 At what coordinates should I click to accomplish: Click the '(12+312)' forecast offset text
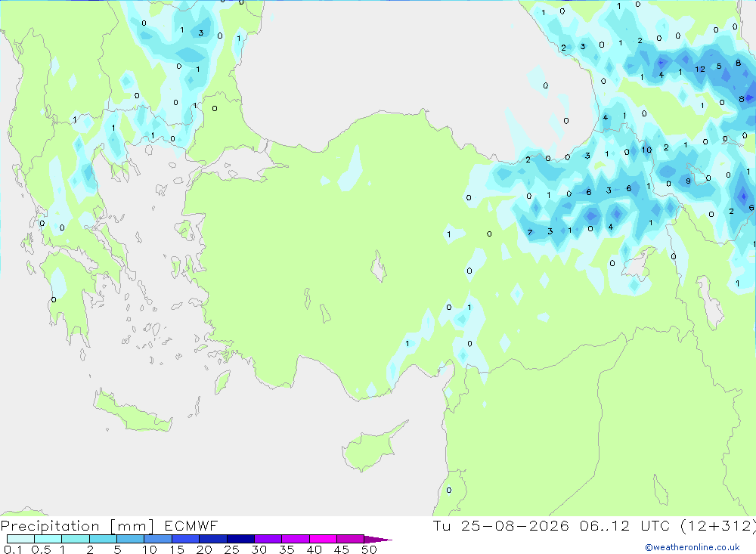(x=718, y=525)
